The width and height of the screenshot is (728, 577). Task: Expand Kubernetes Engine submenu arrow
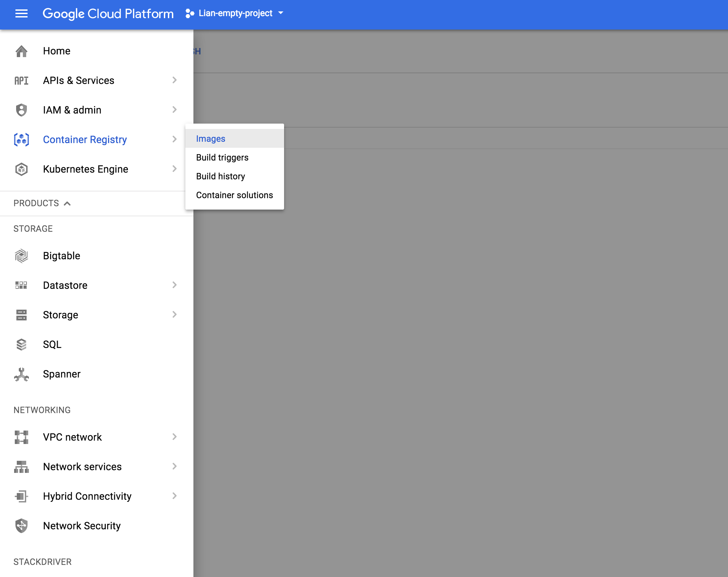click(x=174, y=169)
